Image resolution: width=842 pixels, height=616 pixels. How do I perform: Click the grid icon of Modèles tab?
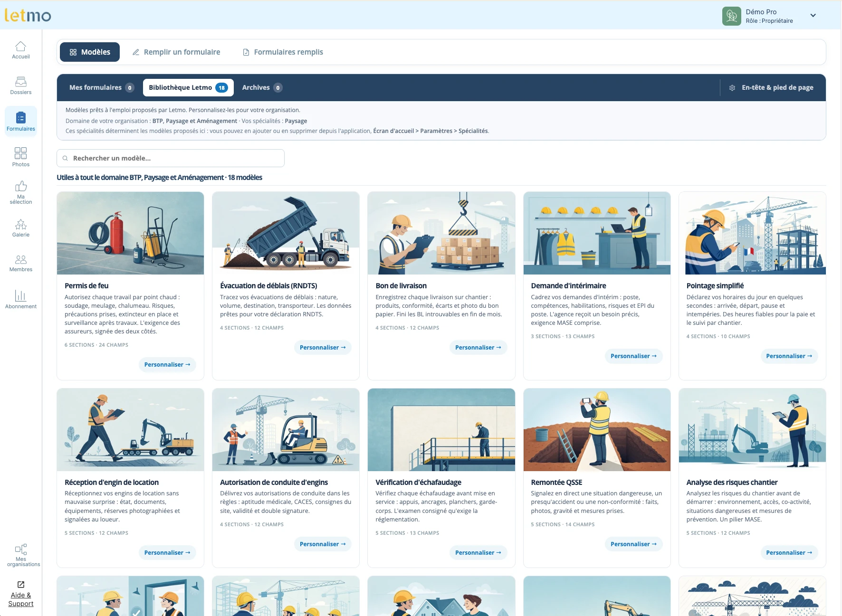click(73, 52)
